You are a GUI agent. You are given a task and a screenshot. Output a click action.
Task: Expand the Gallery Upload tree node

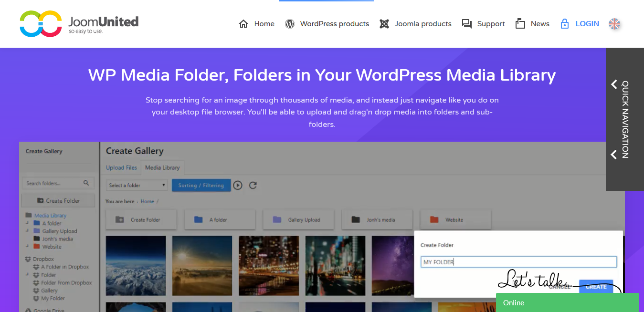pos(27,230)
